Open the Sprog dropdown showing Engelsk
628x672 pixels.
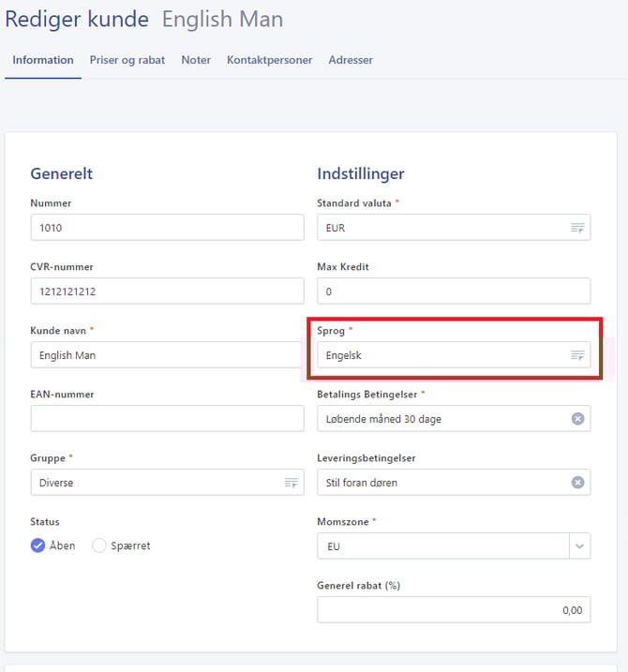[441, 355]
